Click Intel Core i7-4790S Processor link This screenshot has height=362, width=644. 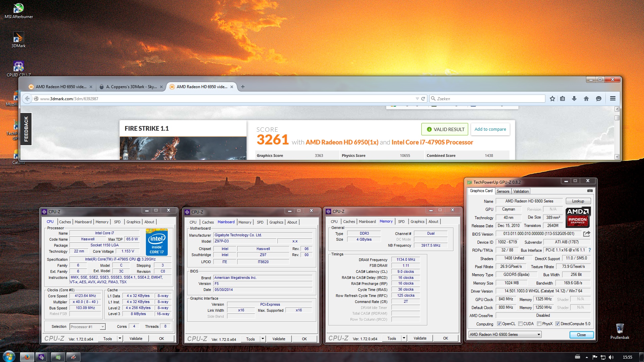click(432, 142)
